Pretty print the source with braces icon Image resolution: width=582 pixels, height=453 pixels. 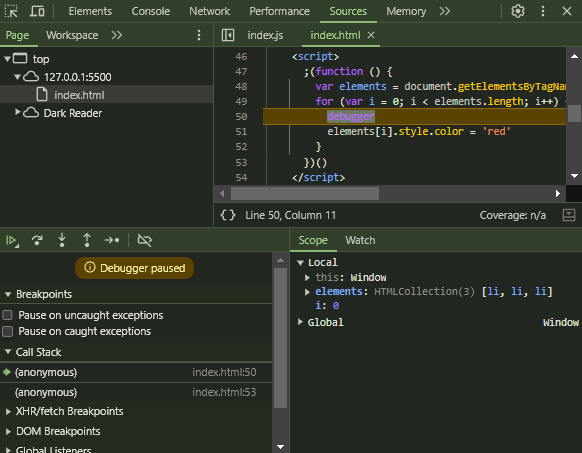pos(228,215)
